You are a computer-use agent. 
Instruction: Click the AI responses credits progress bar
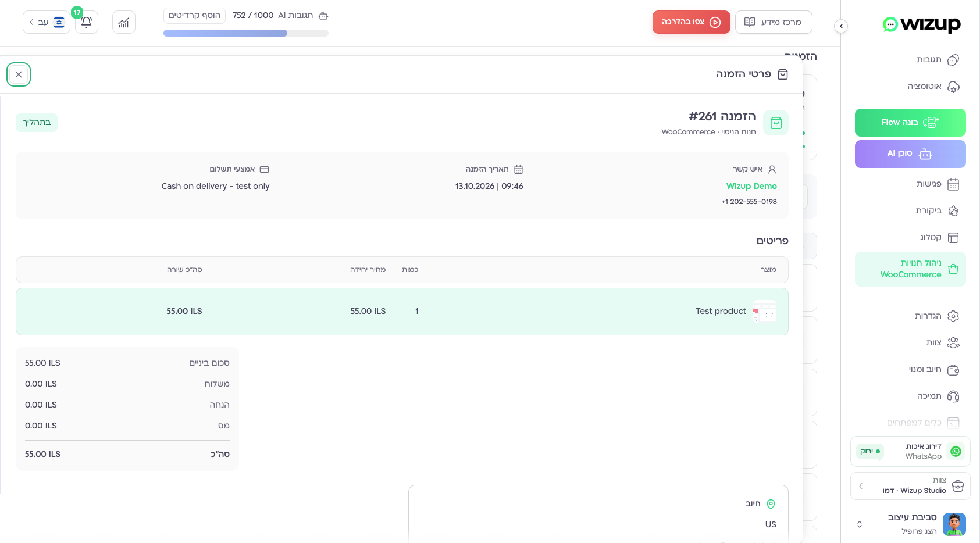tap(246, 34)
